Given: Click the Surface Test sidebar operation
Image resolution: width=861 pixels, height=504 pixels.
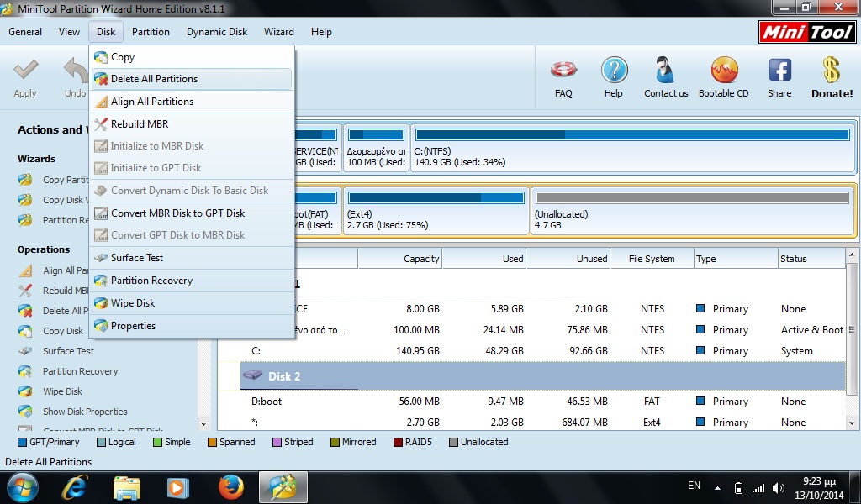Looking at the screenshot, I should tap(69, 351).
